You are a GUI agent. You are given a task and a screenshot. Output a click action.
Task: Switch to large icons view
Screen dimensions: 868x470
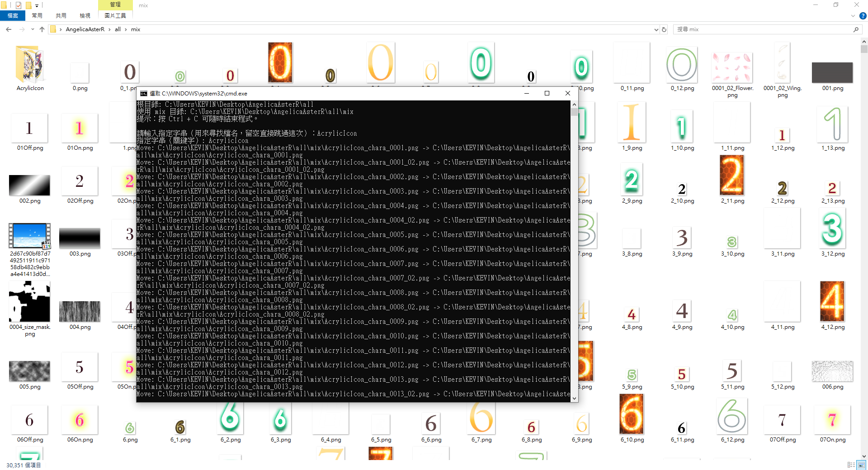click(x=861, y=465)
